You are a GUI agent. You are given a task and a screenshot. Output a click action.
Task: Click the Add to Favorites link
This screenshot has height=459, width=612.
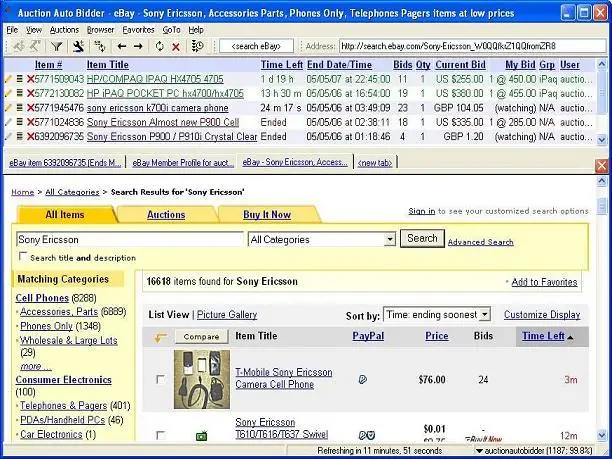(x=544, y=282)
